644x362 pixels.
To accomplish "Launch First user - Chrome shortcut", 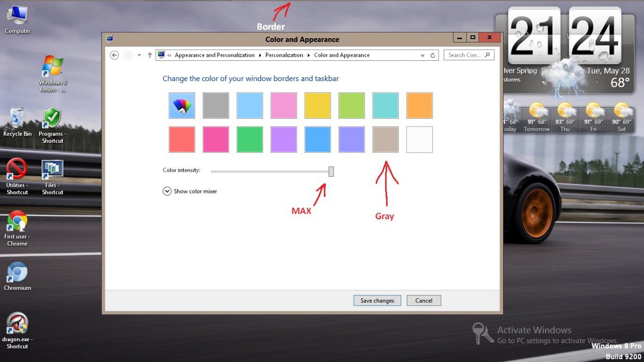I will click(x=17, y=228).
